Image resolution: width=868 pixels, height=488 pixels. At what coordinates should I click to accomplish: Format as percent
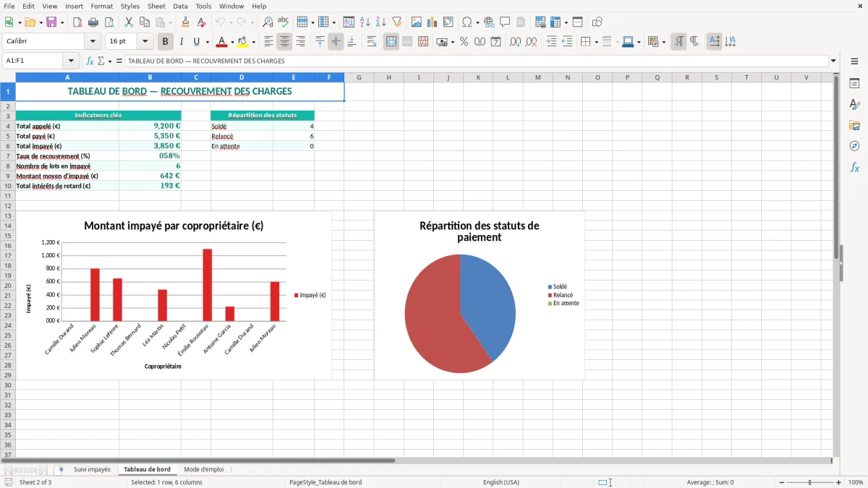464,42
